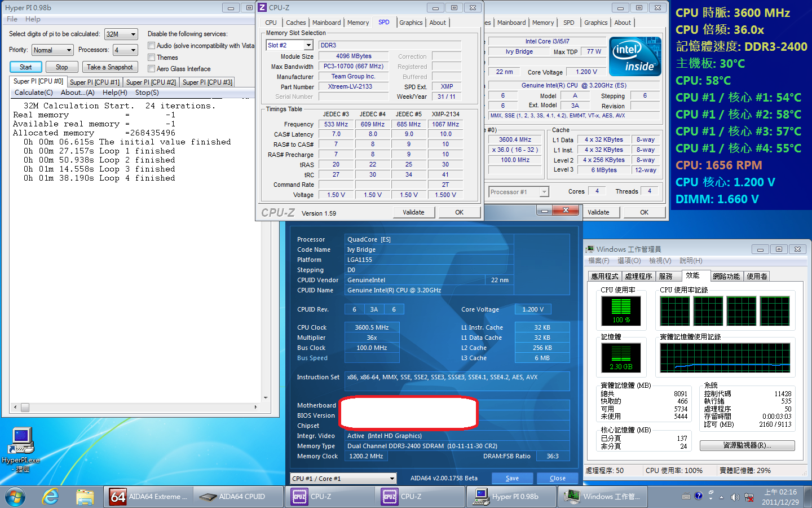Click the blue help question mark tray icon
This screenshot has width=812, height=508.
[x=699, y=496]
